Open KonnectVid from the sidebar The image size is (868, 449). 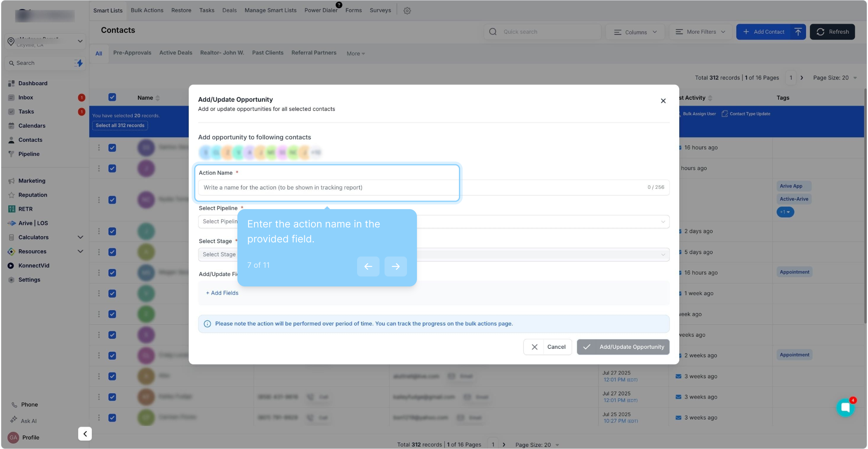tap(34, 266)
